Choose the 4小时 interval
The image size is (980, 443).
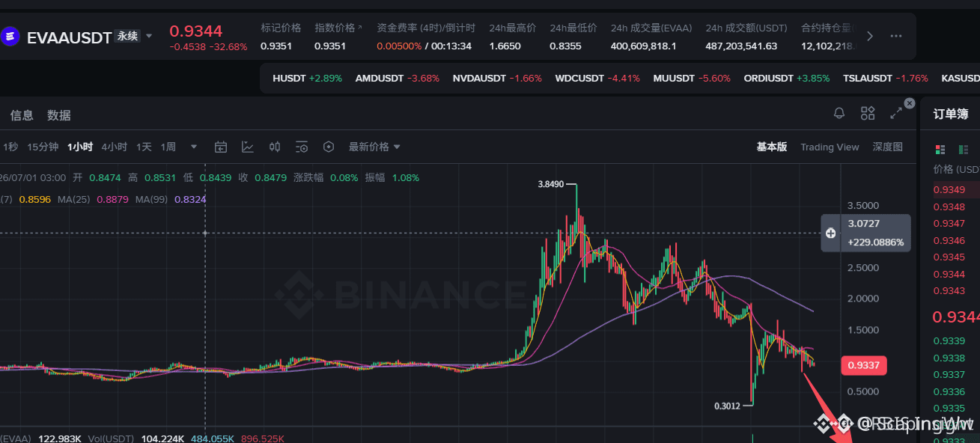pos(115,147)
